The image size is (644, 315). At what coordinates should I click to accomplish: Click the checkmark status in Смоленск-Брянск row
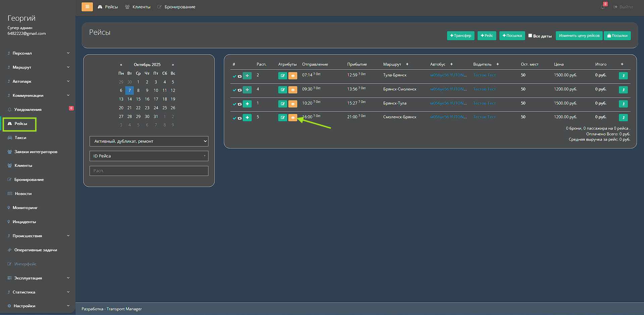tap(234, 118)
